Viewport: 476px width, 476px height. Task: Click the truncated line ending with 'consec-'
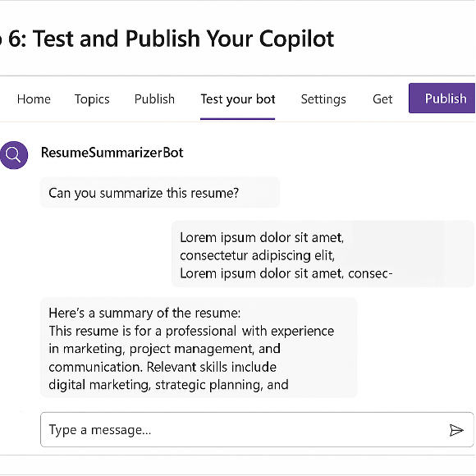point(286,273)
